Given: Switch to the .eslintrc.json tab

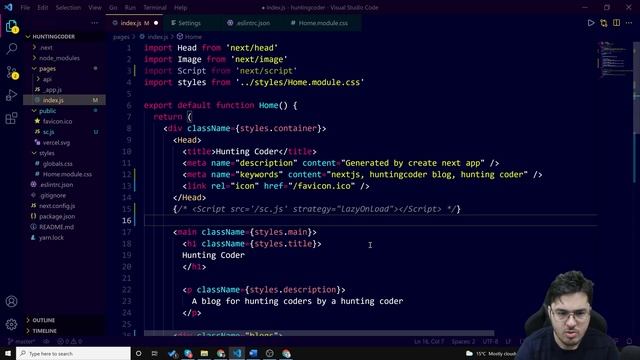Looking at the screenshot, I should [x=253, y=23].
